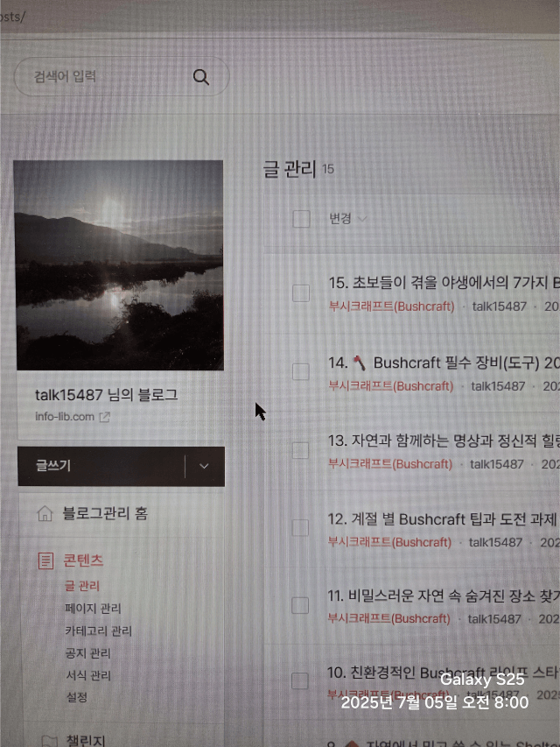Check the box for post 12
560x747 pixels.
click(x=300, y=528)
